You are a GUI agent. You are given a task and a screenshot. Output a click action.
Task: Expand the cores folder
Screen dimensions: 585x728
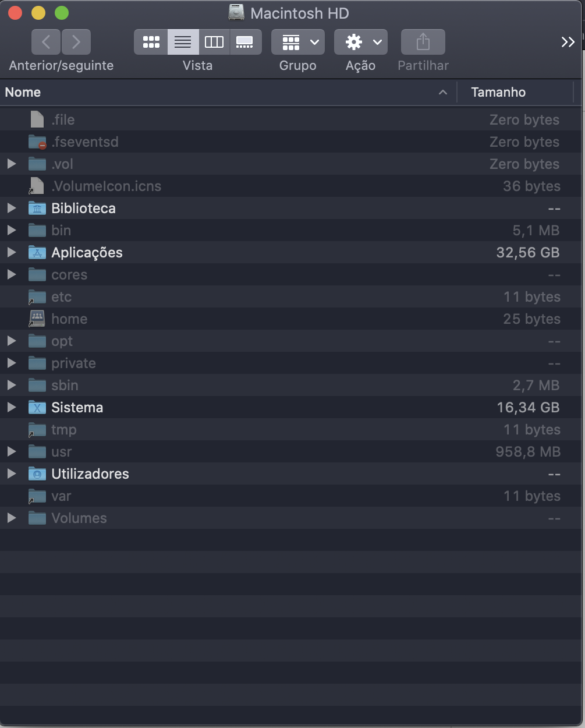(x=12, y=274)
